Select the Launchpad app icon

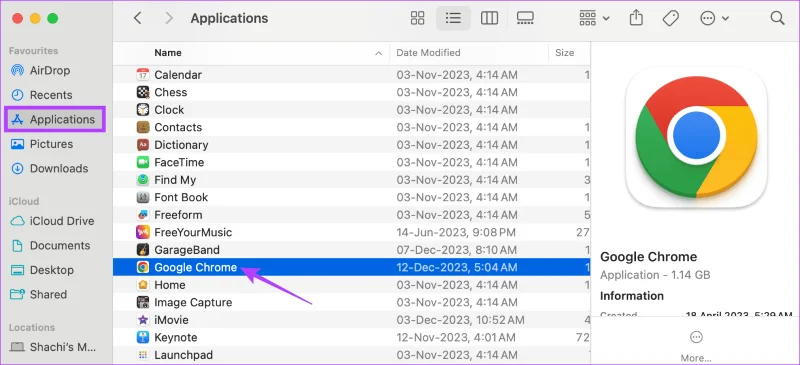(x=143, y=355)
